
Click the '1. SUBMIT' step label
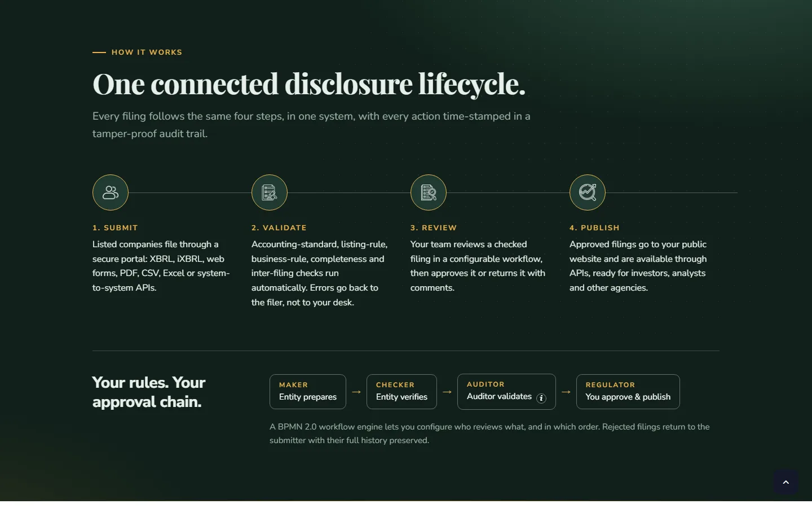(x=115, y=228)
